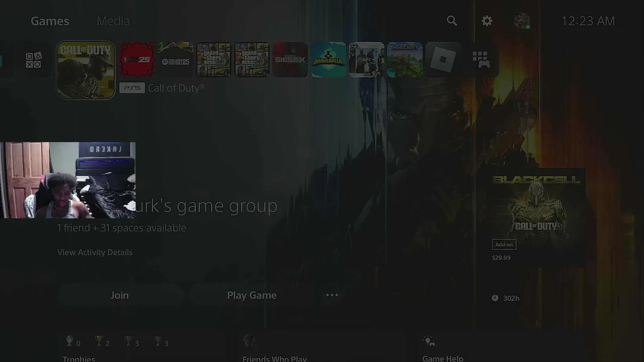Click the Add-on label badge
644x362 pixels.
504,244
